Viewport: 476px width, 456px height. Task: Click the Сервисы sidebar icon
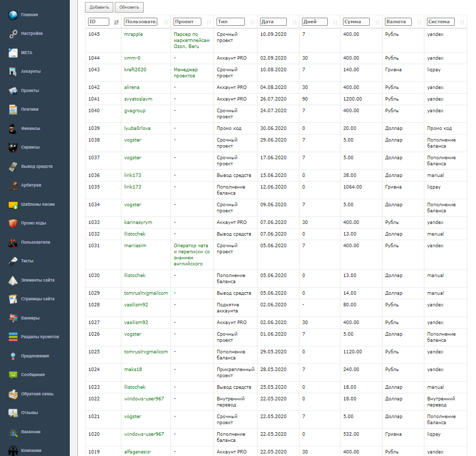pos(13,148)
